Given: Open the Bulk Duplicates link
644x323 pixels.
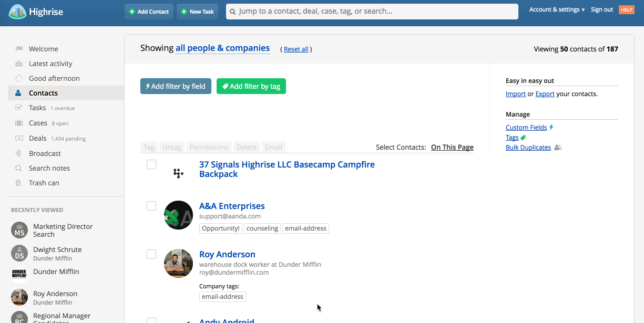Looking at the screenshot, I should click(528, 148).
